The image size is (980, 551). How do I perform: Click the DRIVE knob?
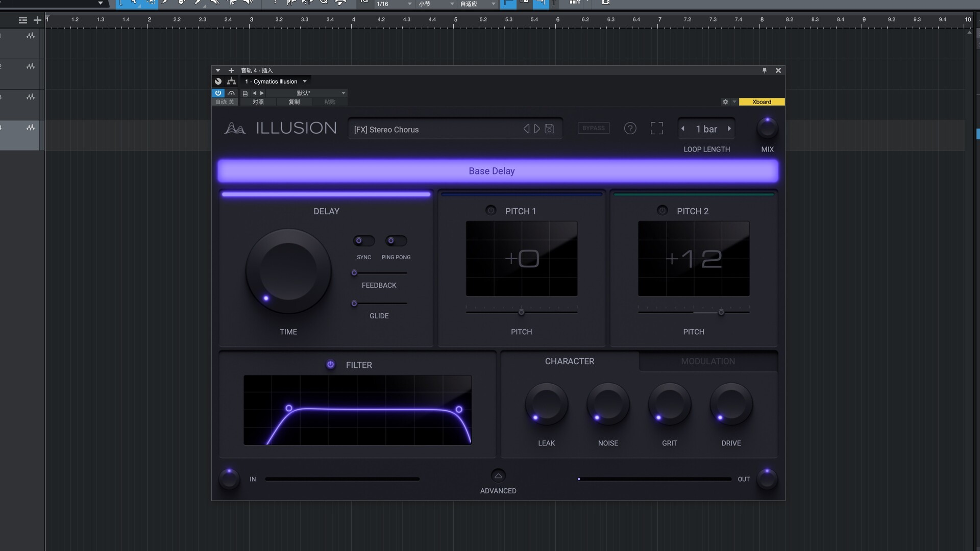coord(731,405)
